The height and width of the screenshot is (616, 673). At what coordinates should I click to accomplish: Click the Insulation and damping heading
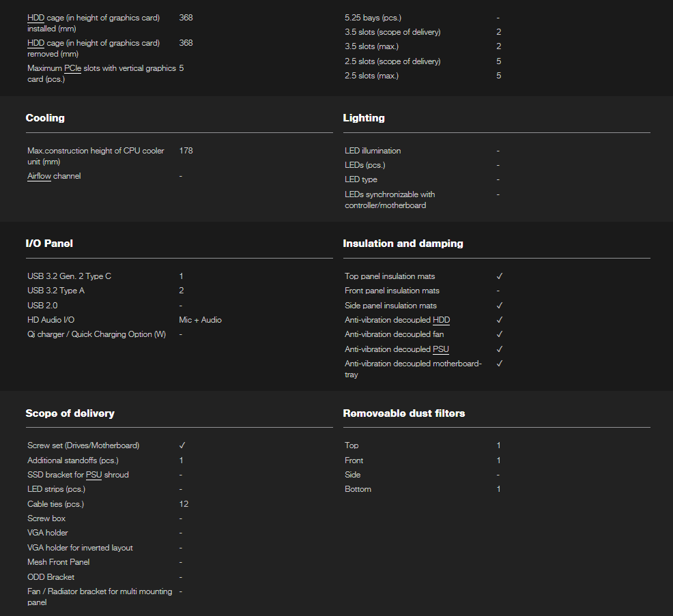point(403,244)
